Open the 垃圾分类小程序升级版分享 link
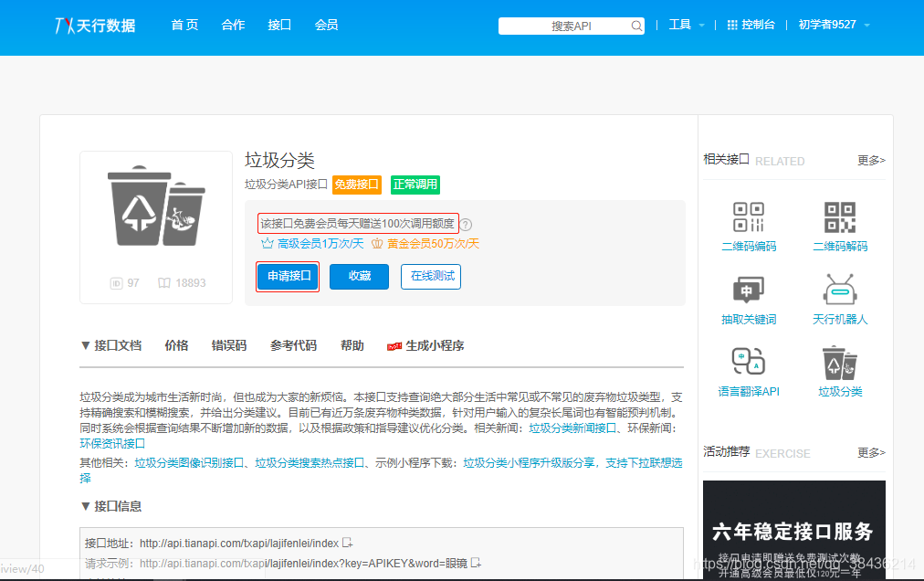Viewport: 924px width, 581px height. click(x=529, y=463)
